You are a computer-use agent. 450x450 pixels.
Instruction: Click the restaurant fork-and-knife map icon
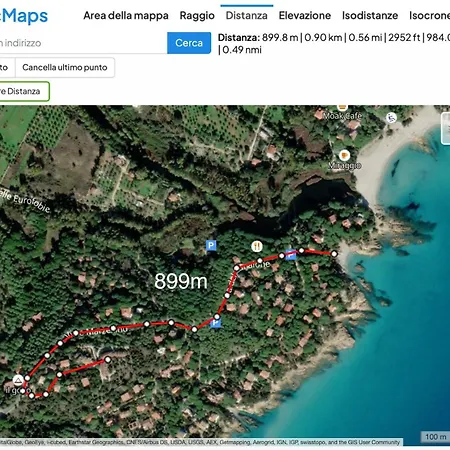(x=257, y=246)
